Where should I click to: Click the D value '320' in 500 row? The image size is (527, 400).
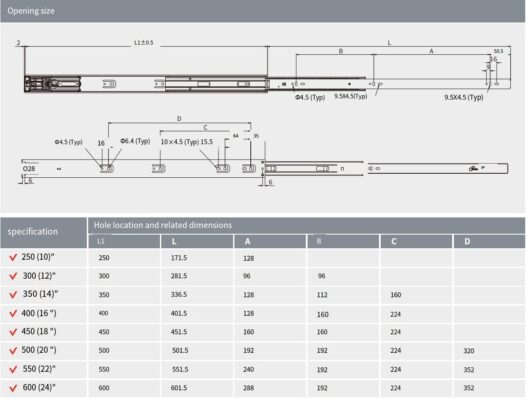click(x=469, y=351)
